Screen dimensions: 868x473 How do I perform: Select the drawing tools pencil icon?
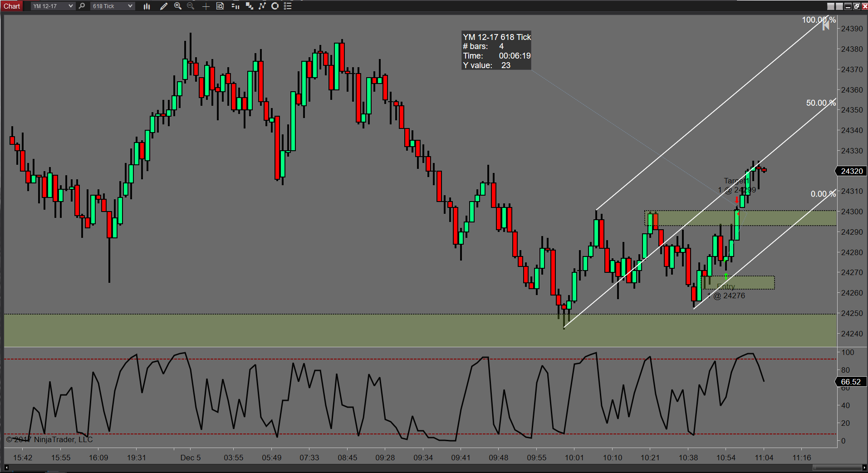[164, 6]
